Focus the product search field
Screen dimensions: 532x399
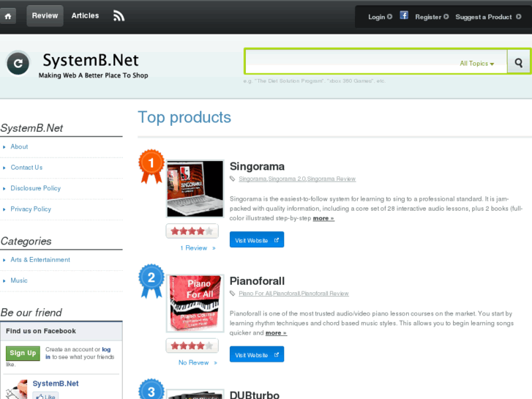tap(376, 61)
